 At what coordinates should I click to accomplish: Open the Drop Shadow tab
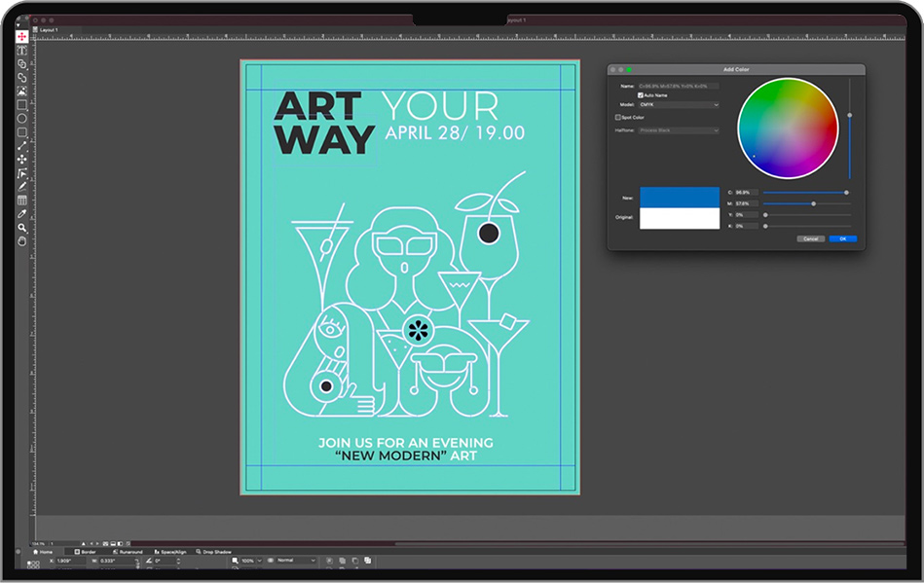[216, 552]
